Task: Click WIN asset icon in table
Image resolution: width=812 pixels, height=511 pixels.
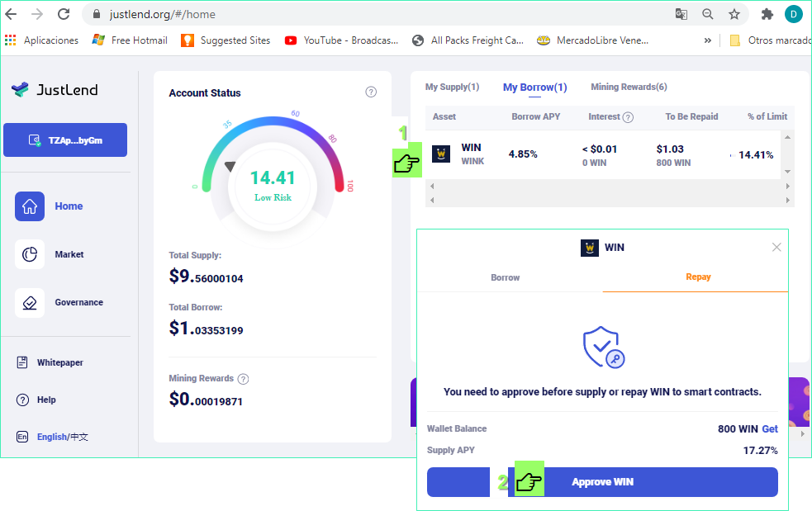Action: tap(441, 154)
